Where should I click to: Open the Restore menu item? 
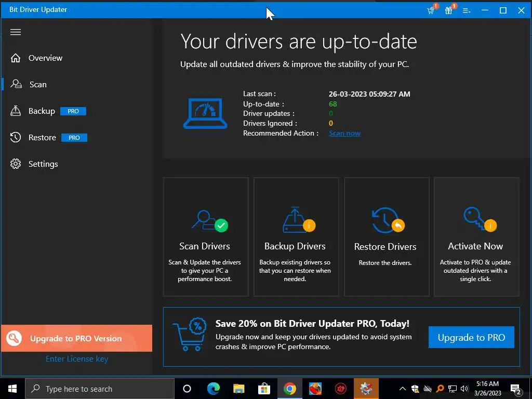click(43, 137)
